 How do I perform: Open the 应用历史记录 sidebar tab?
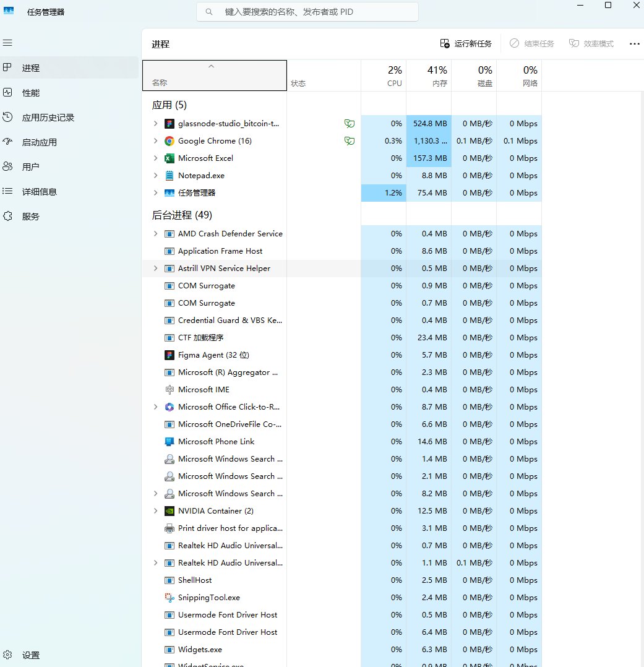click(69, 118)
